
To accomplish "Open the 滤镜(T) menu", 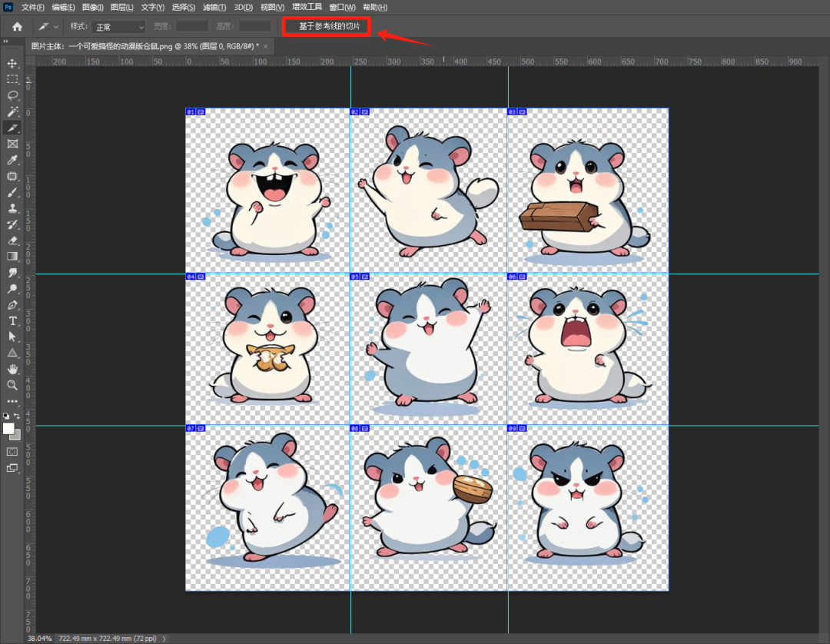I will (214, 8).
